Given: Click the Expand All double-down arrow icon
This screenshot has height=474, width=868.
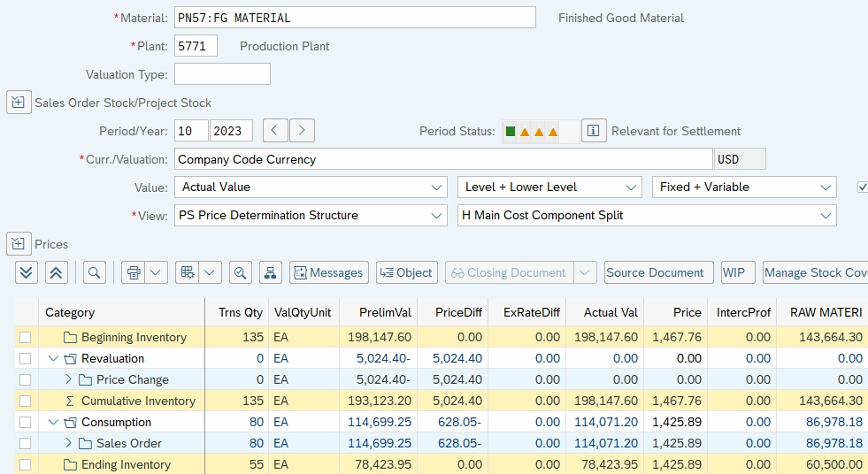Looking at the screenshot, I should click(x=27, y=272).
